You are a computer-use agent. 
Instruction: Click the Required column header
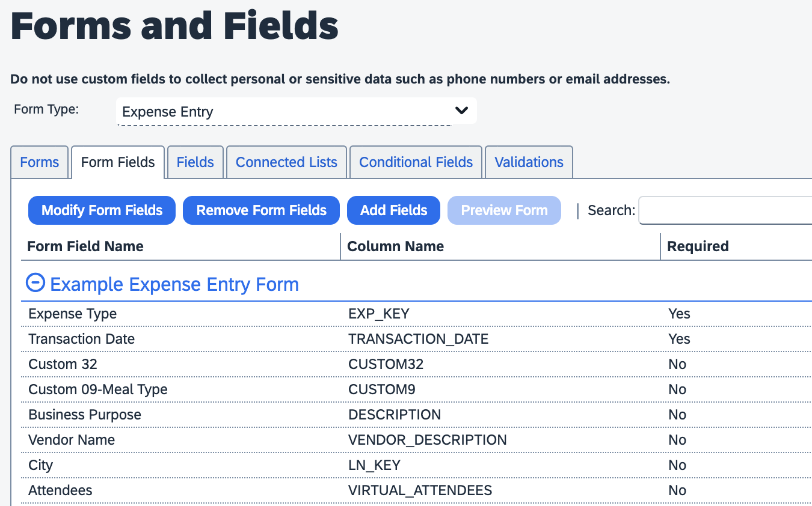698,246
